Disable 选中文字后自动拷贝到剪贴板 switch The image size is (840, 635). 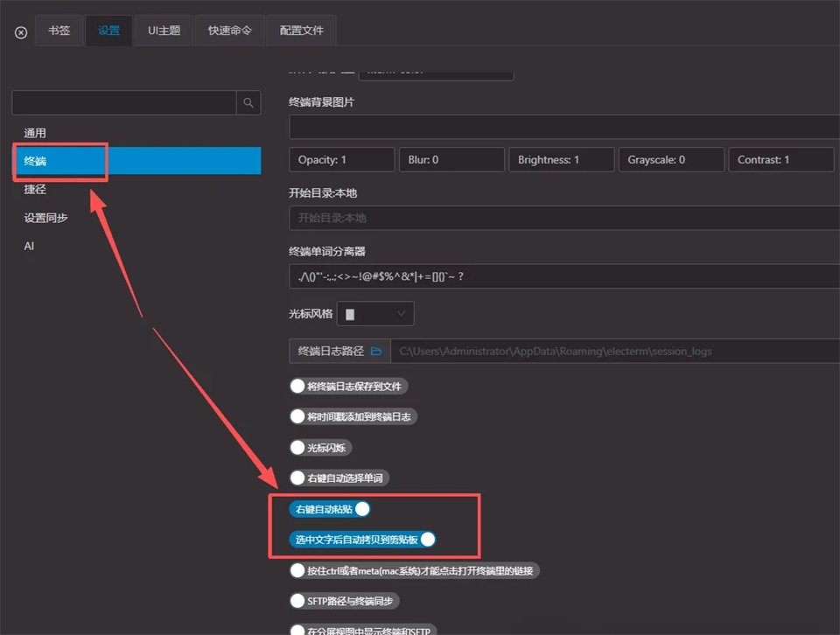(362, 540)
